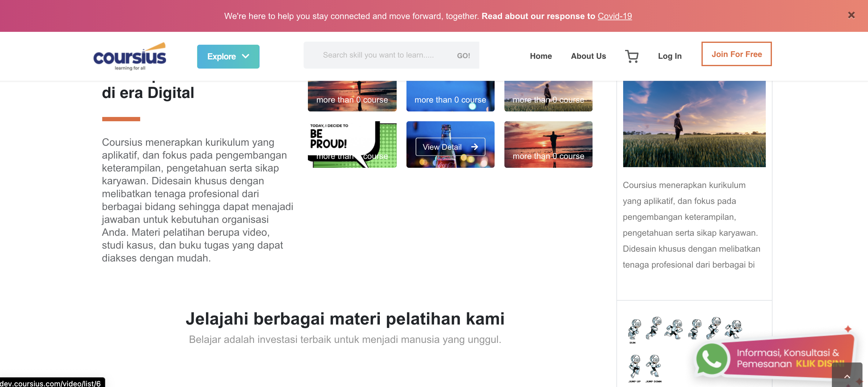The height and width of the screenshot is (387, 868).
Task: Click Join For Free button
Action: (x=736, y=54)
